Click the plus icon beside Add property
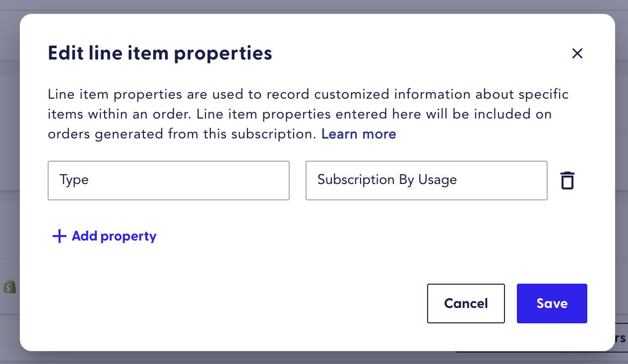628x364 pixels. tap(60, 236)
